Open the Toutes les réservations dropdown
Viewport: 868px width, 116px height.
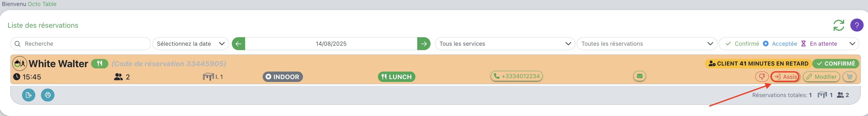click(x=647, y=44)
